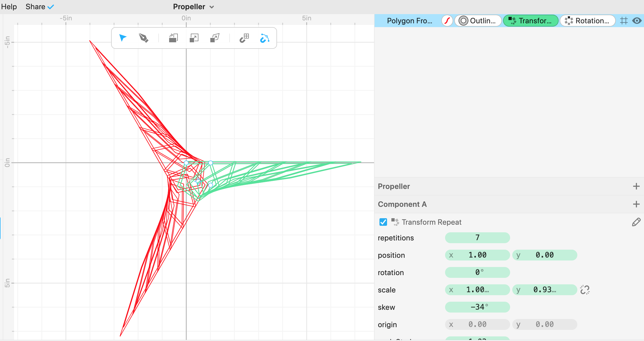The width and height of the screenshot is (644, 341).
Task: Open the Propeller document dropdown
Action: (x=194, y=7)
